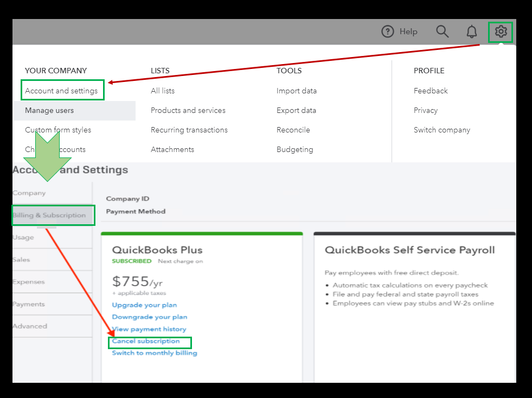This screenshot has width=532, height=398.
Task: Open the Privacy link
Action: tap(426, 110)
